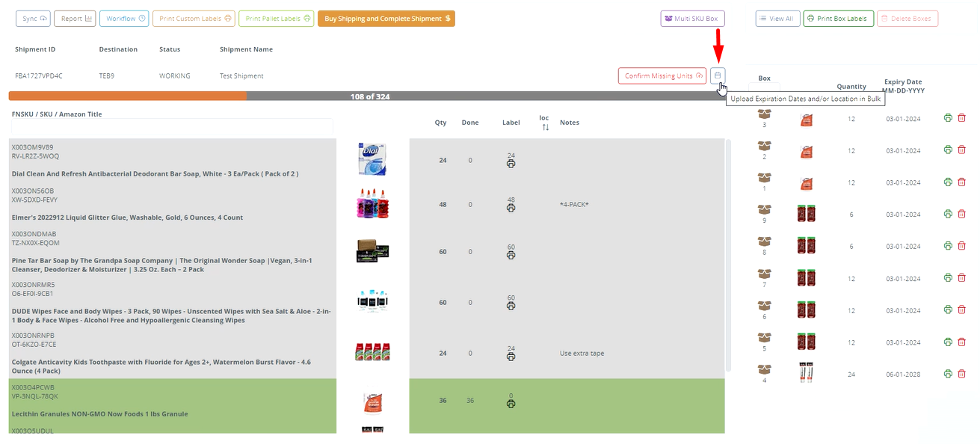Delete box 3 using trash icon
The image size is (980, 444).
(962, 118)
